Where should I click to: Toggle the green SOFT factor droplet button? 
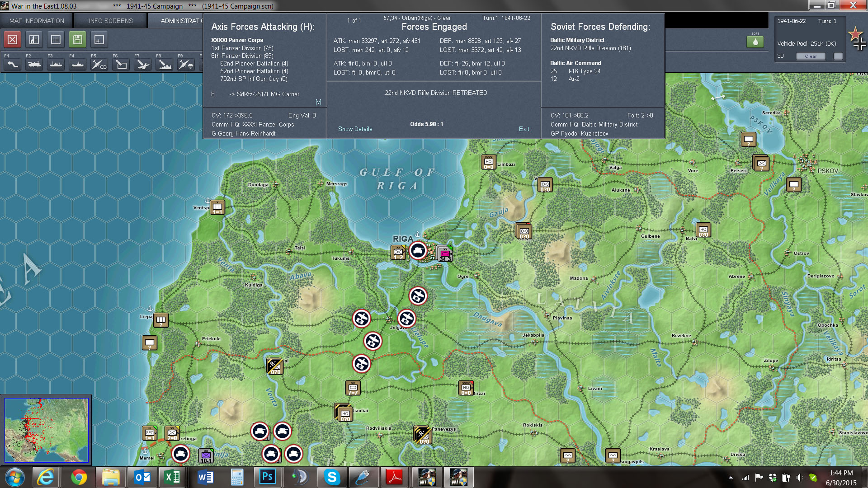pyautogui.click(x=755, y=42)
